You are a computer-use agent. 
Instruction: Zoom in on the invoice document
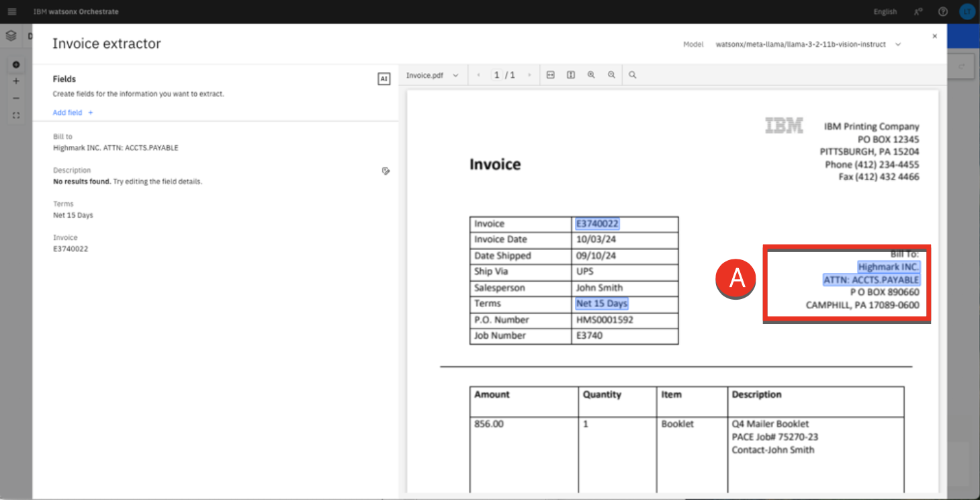(591, 75)
